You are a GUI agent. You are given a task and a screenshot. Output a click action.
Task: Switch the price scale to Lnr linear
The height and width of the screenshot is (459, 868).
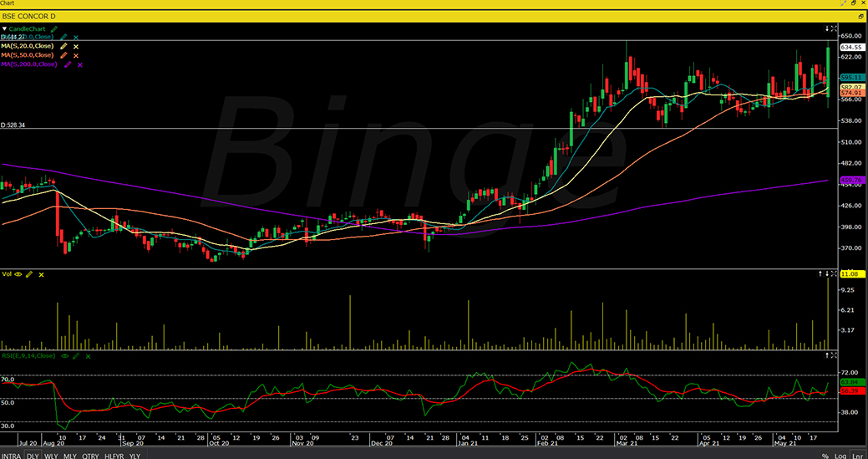point(859,456)
